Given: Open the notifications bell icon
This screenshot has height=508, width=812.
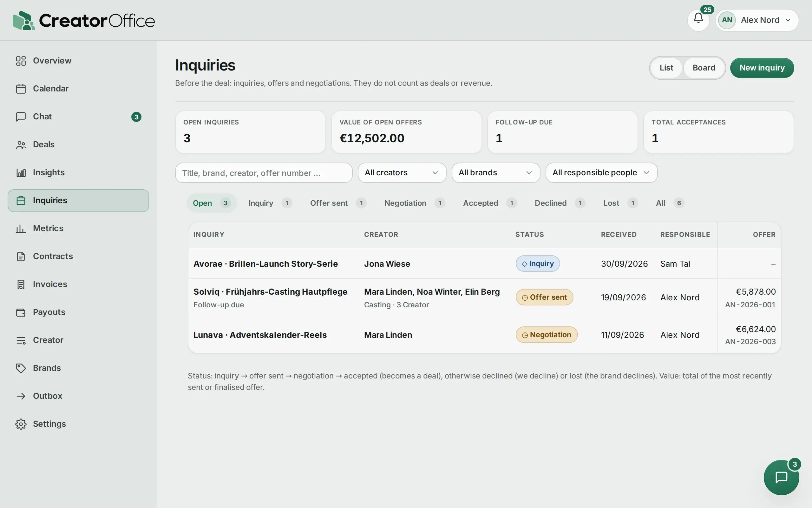Looking at the screenshot, I should tap(698, 20).
